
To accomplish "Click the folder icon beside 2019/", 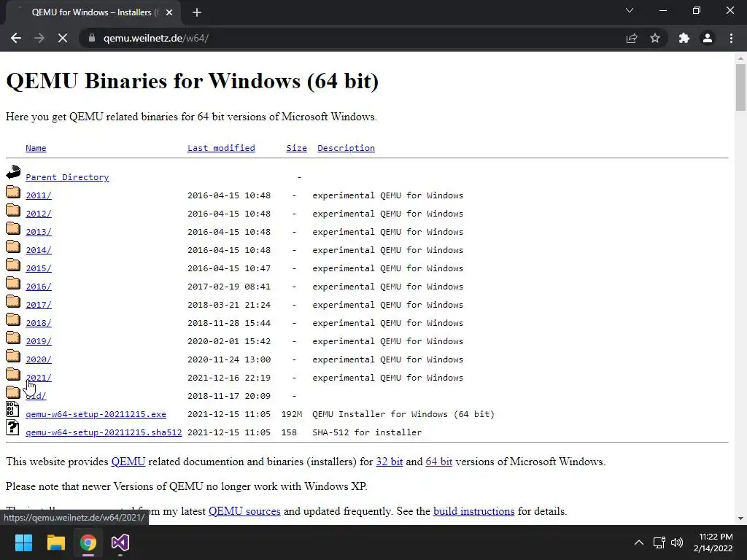I will coord(13,338).
